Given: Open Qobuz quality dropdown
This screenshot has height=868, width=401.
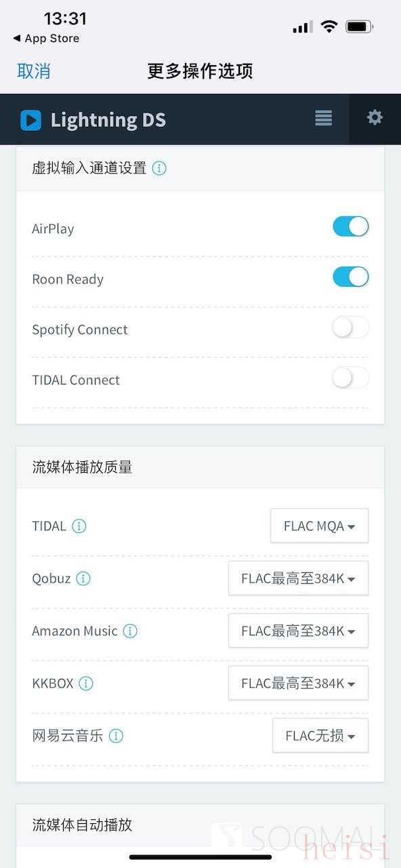Looking at the screenshot, I should [x=299, y=578].
